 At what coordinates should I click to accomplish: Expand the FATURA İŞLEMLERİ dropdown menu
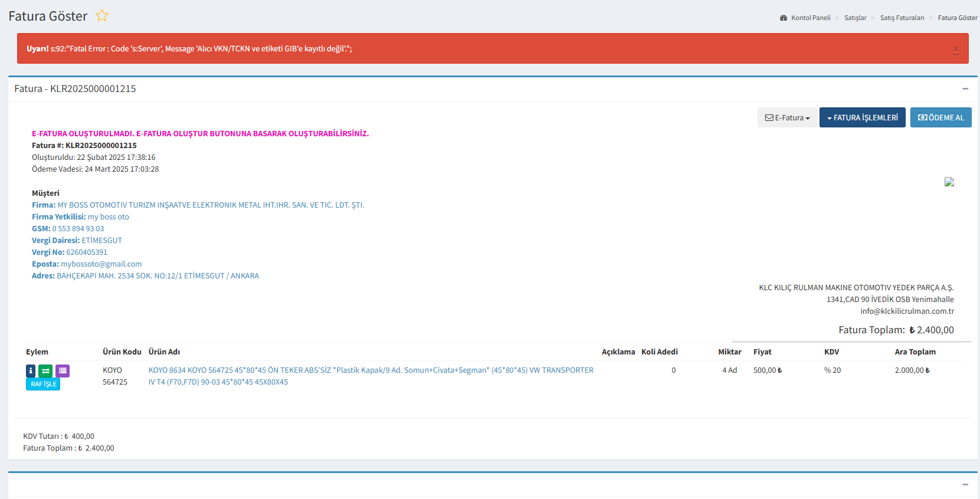[862, 117]
